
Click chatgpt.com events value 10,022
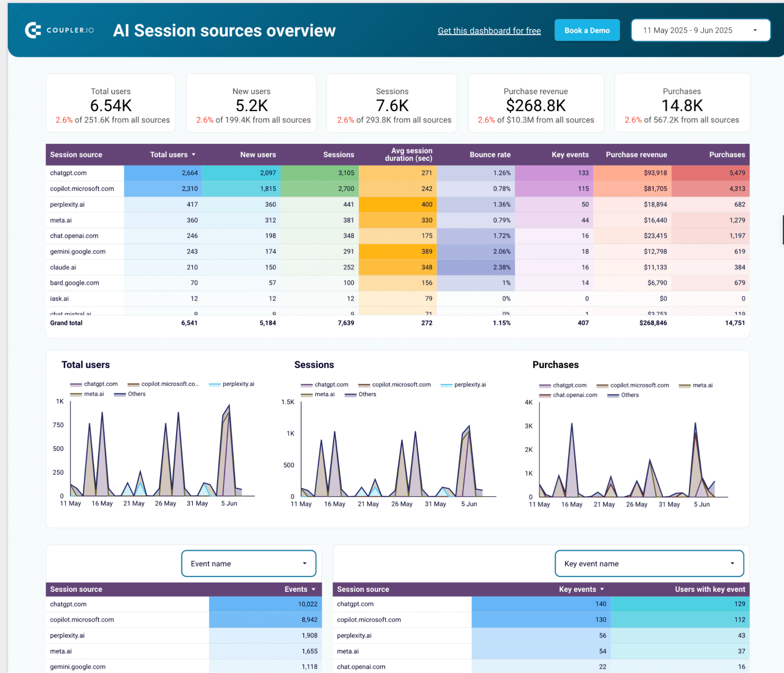pyautogui.click(x=266, y=604)
